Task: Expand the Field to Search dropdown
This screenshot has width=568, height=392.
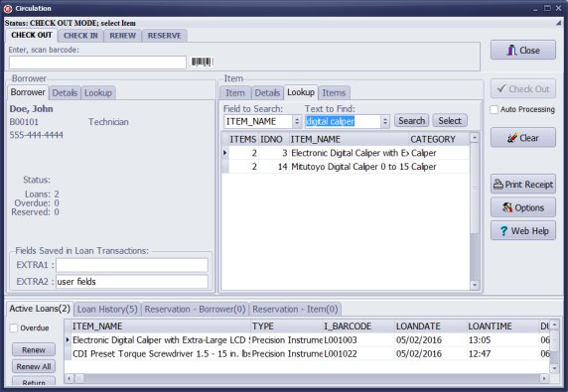Action: (297, 122)
